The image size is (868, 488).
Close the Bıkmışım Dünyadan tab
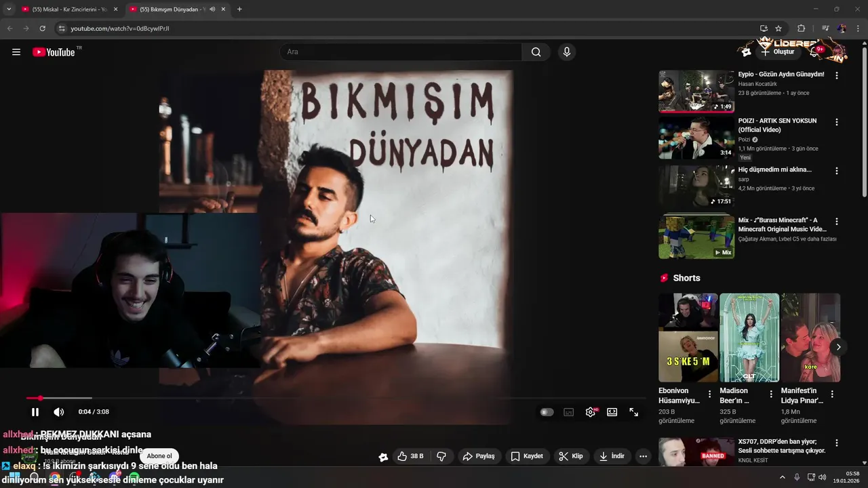[x=223, y=9]
